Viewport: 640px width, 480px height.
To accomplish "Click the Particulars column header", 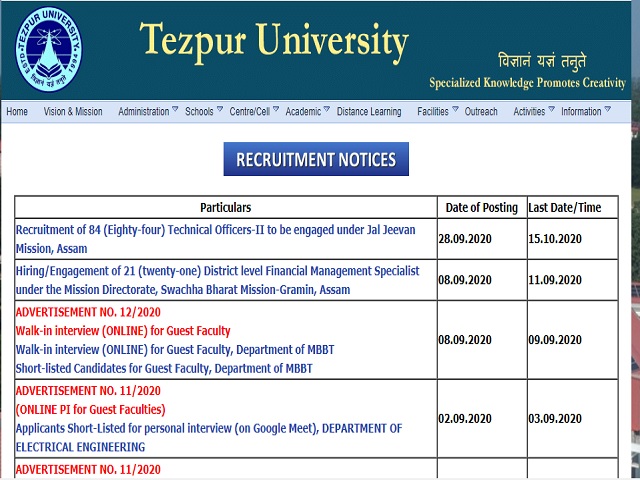I will click(x=225, y=208).
